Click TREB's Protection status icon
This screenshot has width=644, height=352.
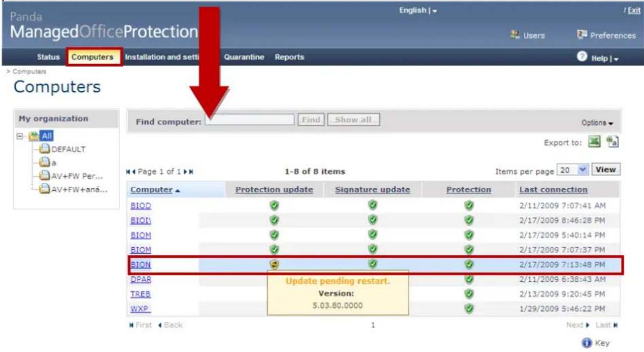pyautogui.click(x=468, y=294)
